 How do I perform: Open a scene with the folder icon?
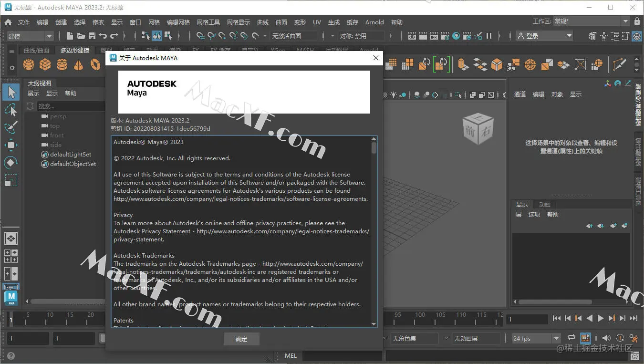[x=81, y=36]
